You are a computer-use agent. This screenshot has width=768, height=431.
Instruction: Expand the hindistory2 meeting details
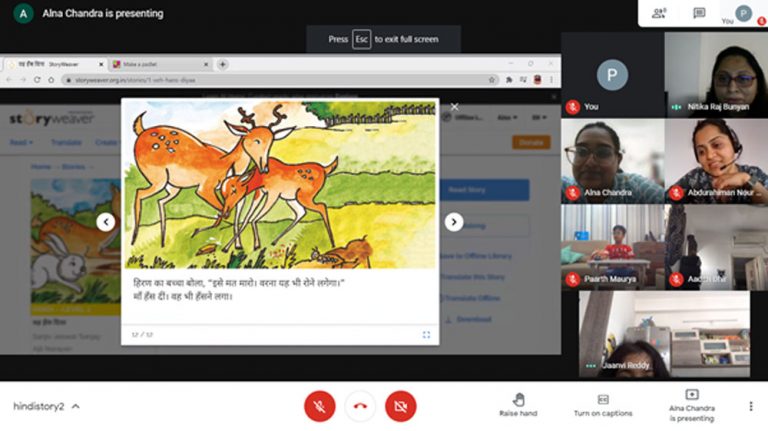(x=46, y=407)
